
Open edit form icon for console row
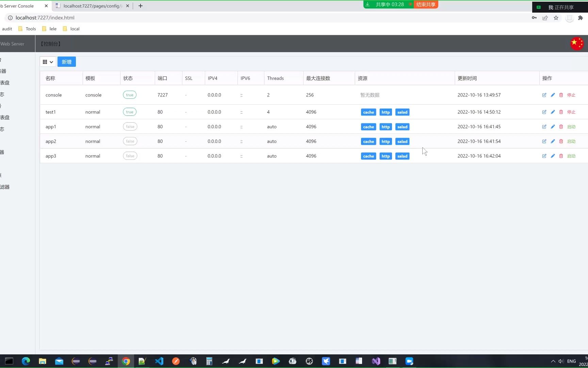point(544,95)
